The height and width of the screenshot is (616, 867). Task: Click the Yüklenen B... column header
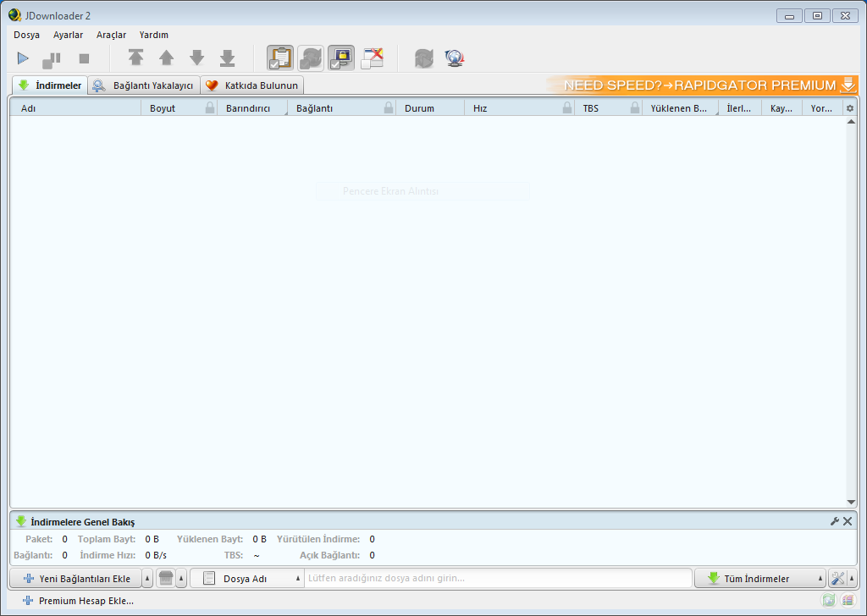(680, 108)
